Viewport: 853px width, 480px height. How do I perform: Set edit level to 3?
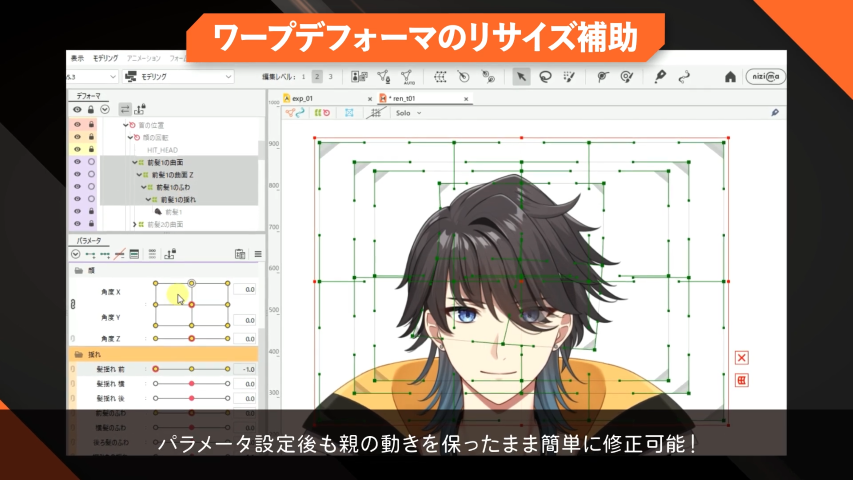click(x=330, y=77)
